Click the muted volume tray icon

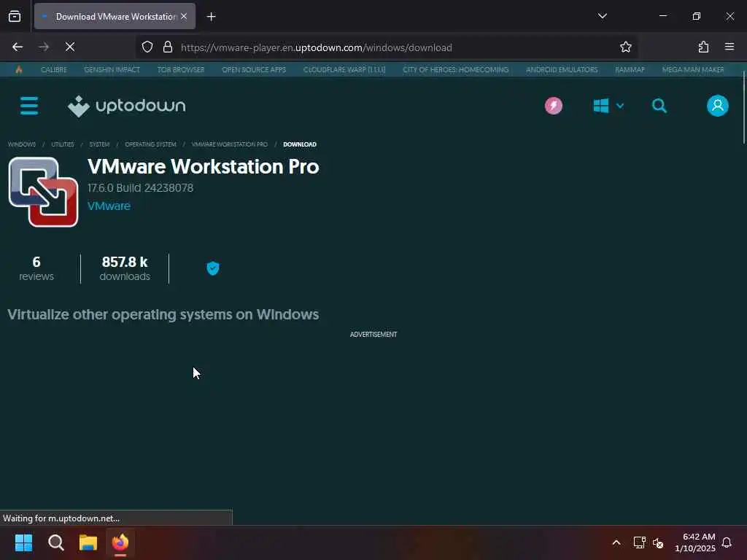pos(658,542)
